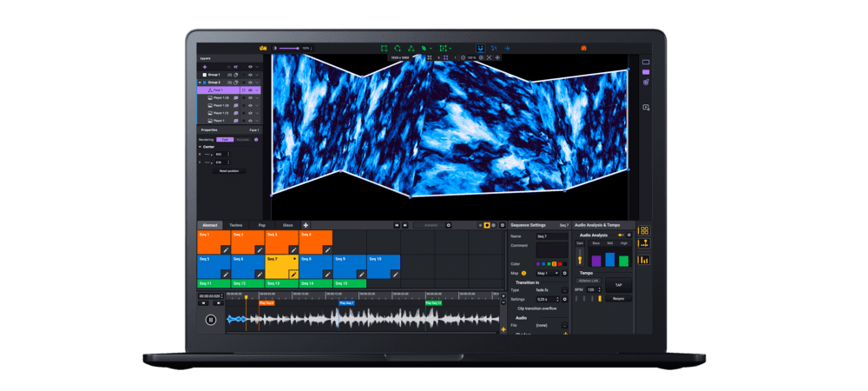This screenshot has width=868, height=391.
Task: Open Audio Analysis gear settings
Action: pos(628,235)
